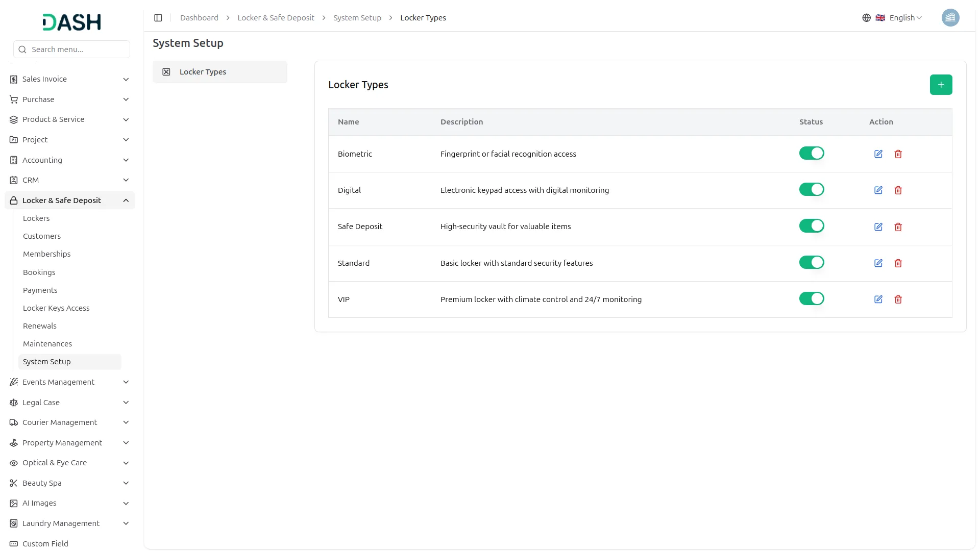Click the globe language icon in header
Image resolution: width=980 pixels, height=551 pixels.
pyautogui.click(x=866, y=17)
